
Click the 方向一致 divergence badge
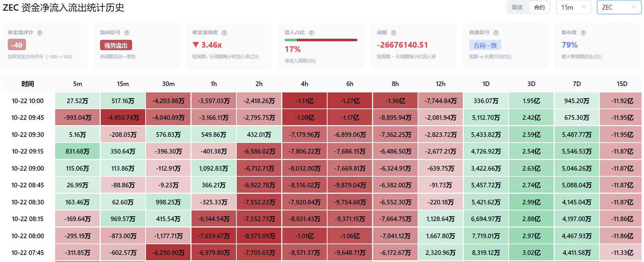pos(485,45)
